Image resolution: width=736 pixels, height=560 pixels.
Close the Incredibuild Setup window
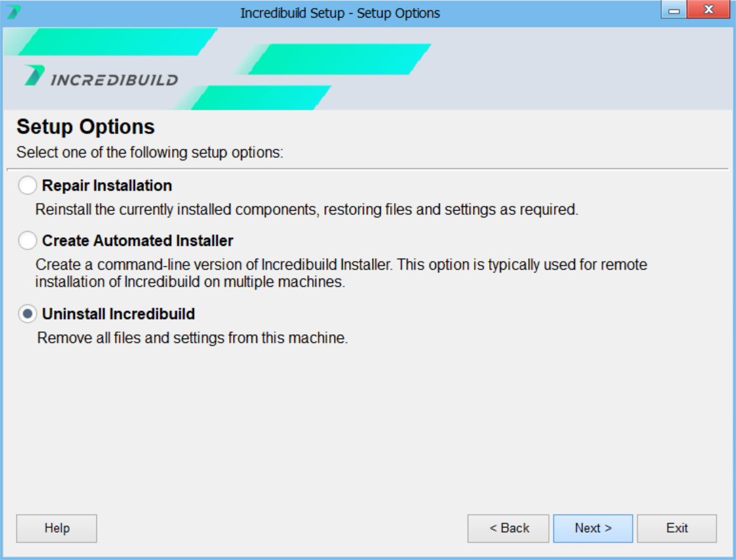(x=709, y=10)
